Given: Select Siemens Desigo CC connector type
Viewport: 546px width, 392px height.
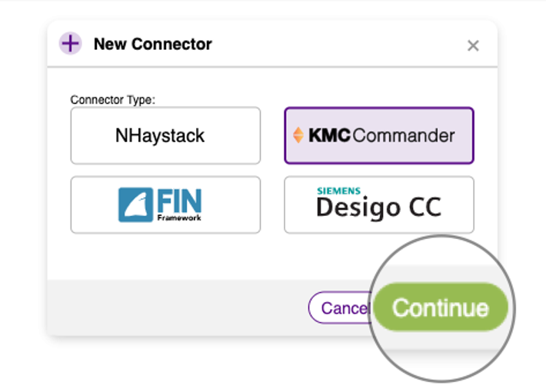Looking at the screenshot, I should tap(379, 205).
